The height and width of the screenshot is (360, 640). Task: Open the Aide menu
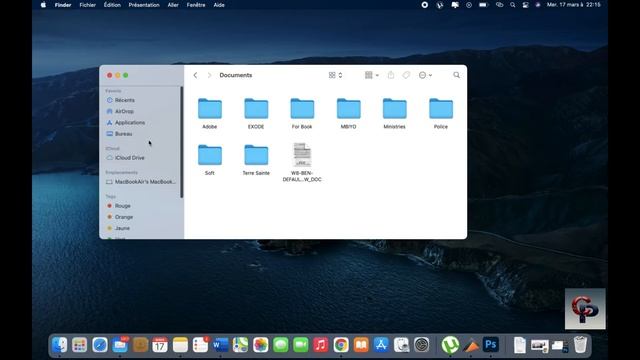[219, 5]
